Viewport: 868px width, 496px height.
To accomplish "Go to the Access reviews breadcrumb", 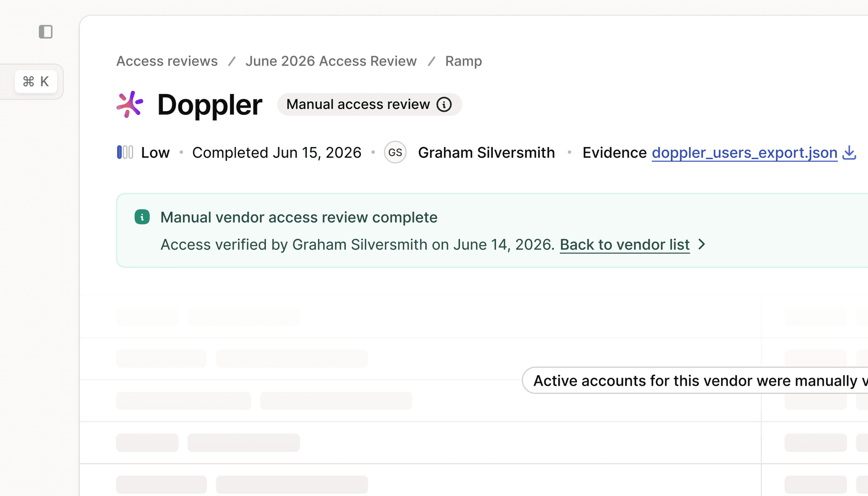I will point(167,61).
